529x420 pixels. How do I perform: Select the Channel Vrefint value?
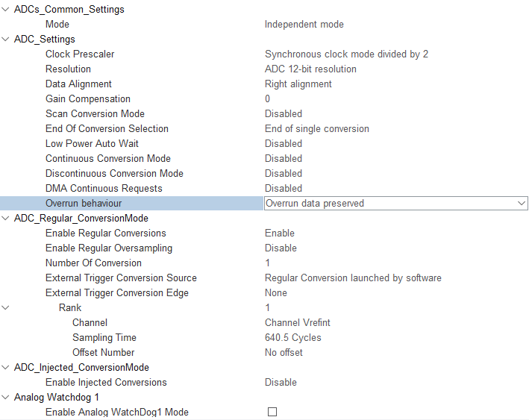tap(297, 322)
